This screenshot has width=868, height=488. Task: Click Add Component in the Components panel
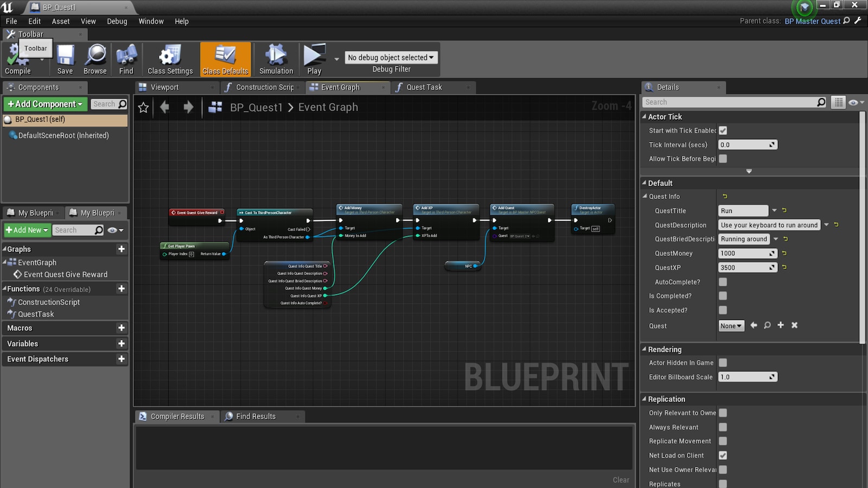[x=44, y=104]
